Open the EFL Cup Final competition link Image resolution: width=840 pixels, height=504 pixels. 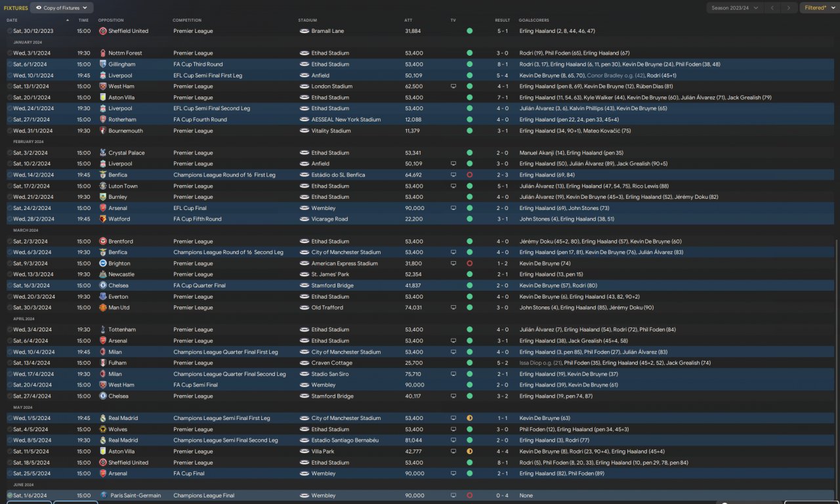(x=191, y=208)
